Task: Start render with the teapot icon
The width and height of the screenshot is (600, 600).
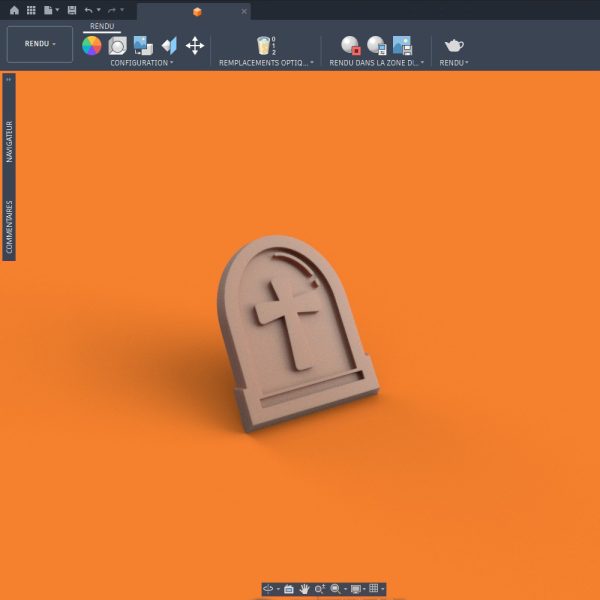Action: (x=454, y=46)
